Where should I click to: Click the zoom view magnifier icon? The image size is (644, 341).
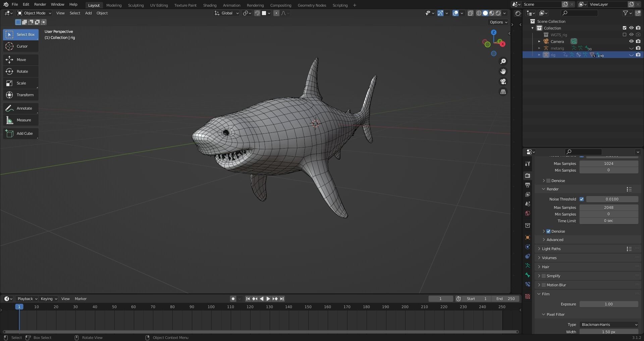(x=503, y=61)
